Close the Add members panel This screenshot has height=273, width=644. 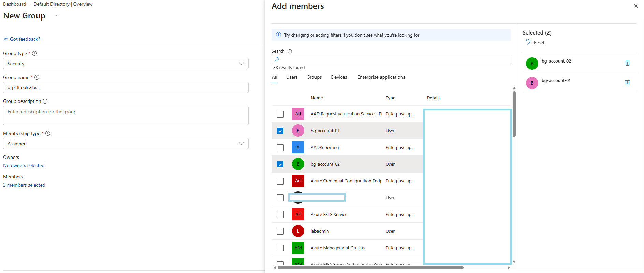[636, 6]
